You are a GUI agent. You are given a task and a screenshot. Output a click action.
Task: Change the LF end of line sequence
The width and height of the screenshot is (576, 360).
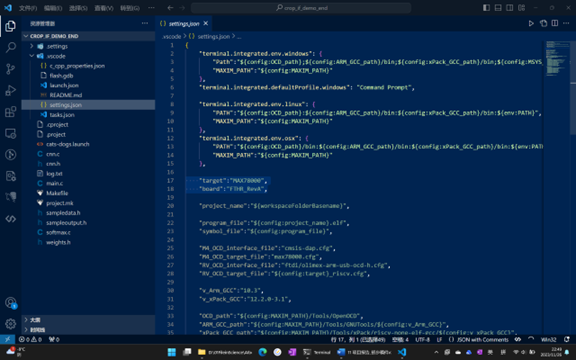pyautogui.click(x=439, y=339)
